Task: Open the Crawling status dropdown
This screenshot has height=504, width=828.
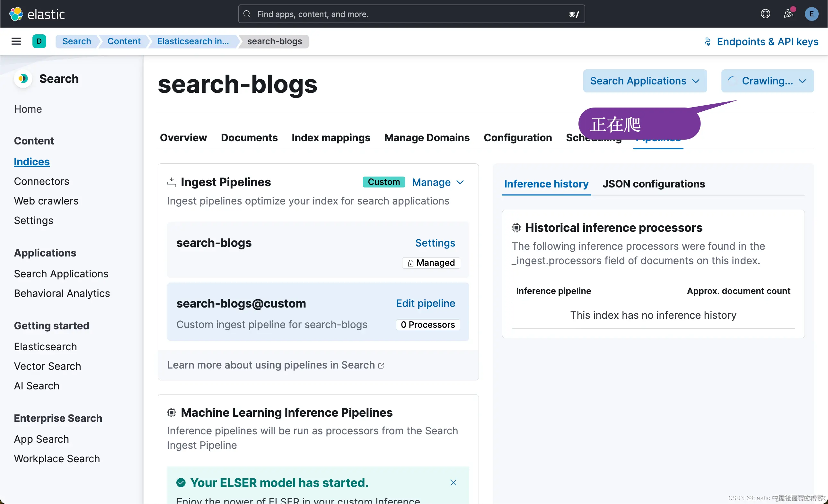Action: [767, 81]
